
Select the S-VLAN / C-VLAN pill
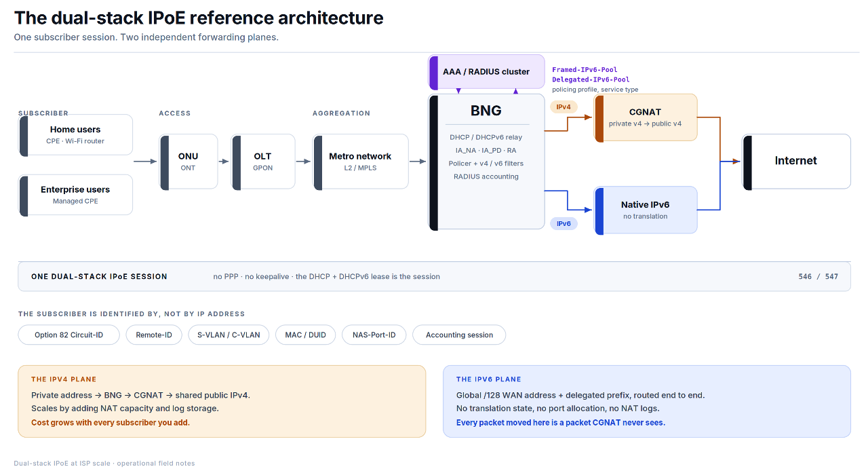[229, 335]
